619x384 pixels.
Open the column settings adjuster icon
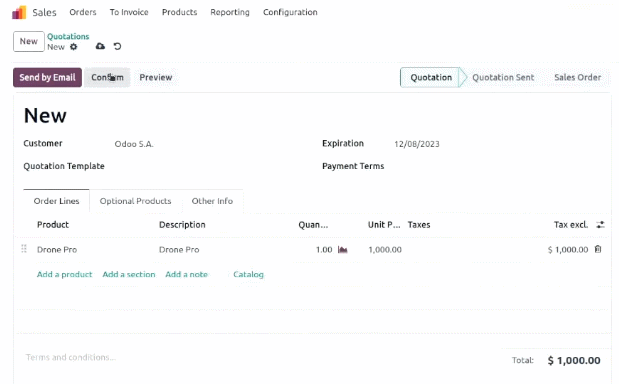(600, 225)
